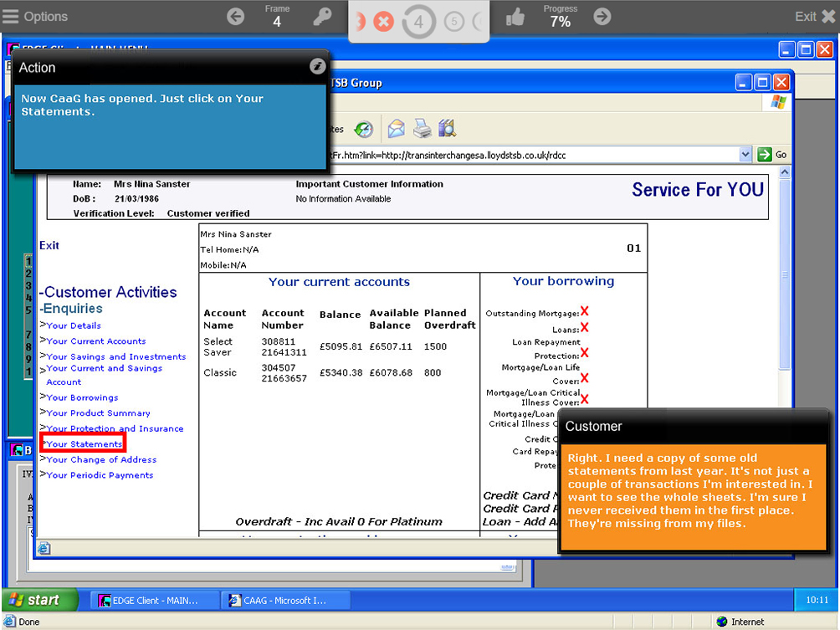Screen dimensions: 840x630
Task: Select step 5 circle in the top bar
Action: 454,22
